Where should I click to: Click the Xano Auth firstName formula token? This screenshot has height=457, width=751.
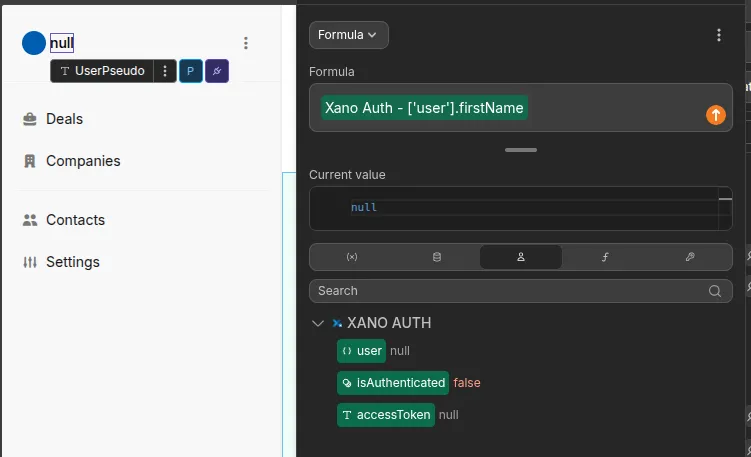(x=424, y=108)
